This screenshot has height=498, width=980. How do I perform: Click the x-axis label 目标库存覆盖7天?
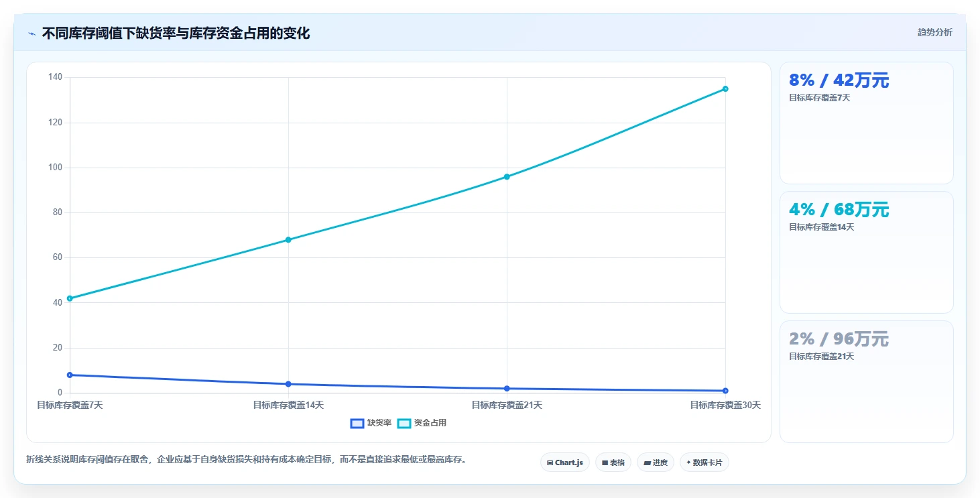point(70,405)
